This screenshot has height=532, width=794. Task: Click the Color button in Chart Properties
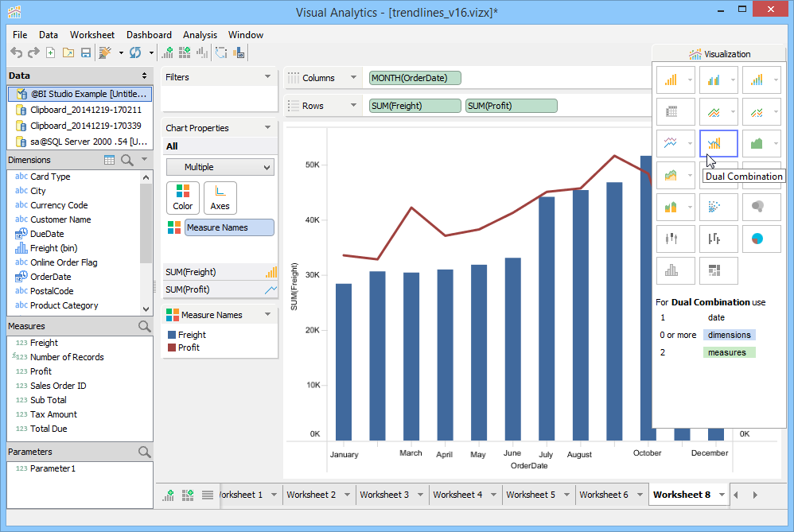click(183, 198)
